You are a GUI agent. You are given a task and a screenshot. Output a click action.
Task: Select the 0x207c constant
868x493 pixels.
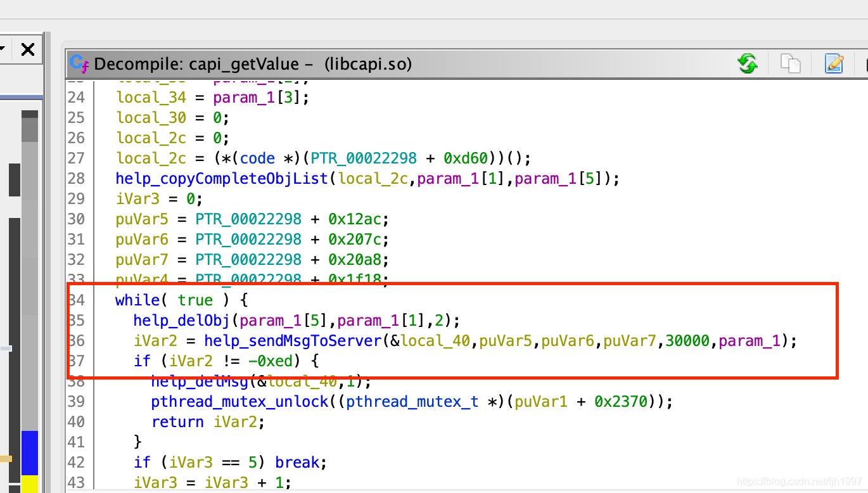coord(354,240)
